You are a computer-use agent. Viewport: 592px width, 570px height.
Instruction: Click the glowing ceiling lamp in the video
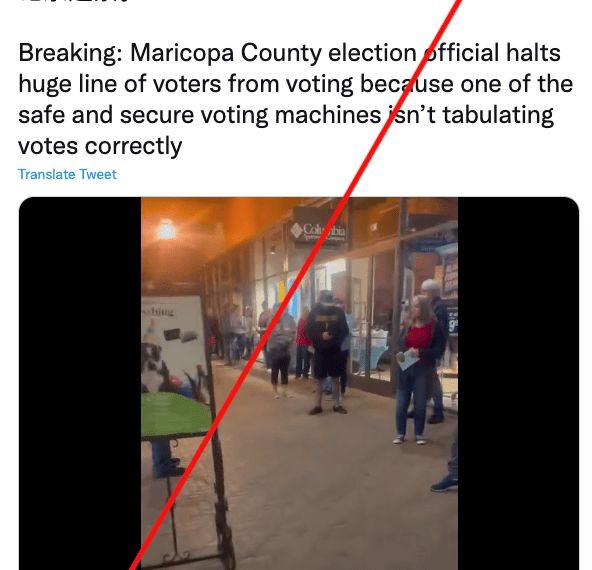click(166, 230)
